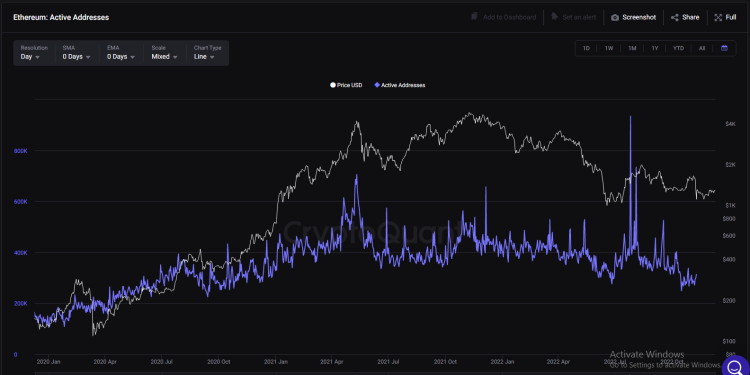Click the Screenshot button label
The width and height of the screenshot is (750, 375).
(x=639, y=17)
